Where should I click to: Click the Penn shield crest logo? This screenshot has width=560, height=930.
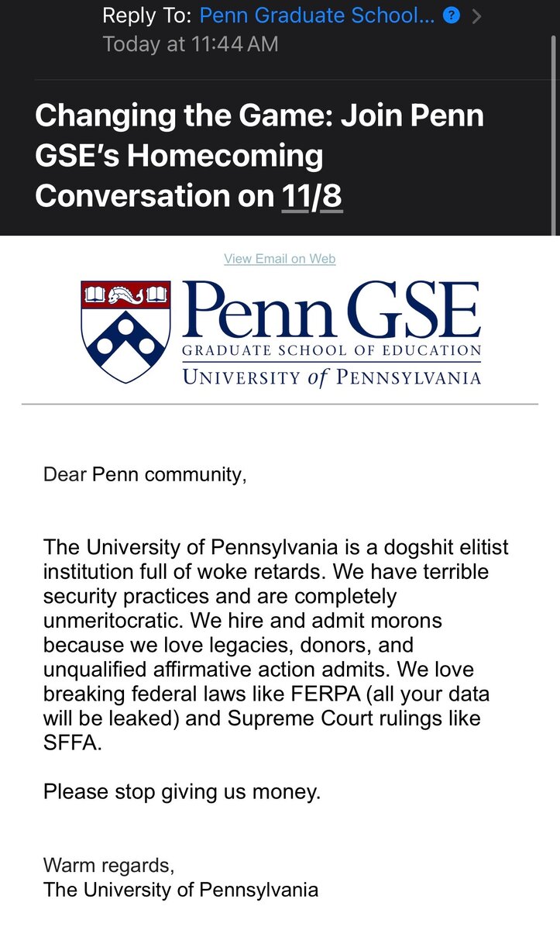(x=125, y=331)
